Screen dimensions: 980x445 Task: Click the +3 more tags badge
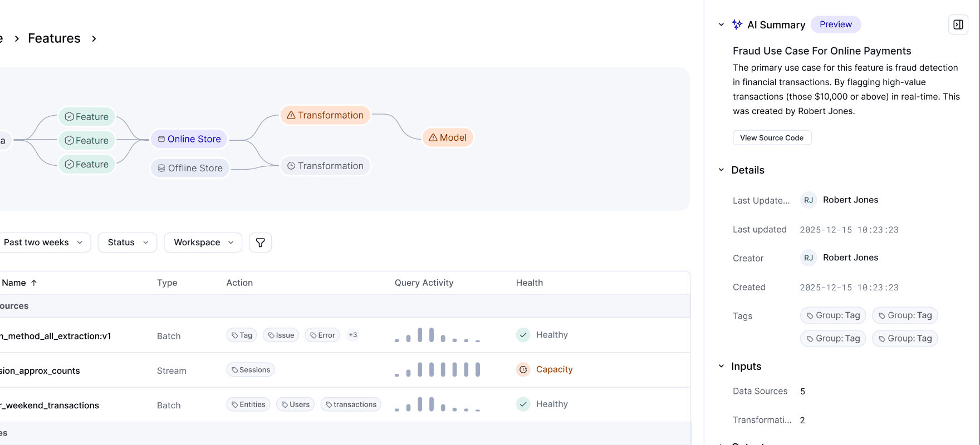click(353, 335)
